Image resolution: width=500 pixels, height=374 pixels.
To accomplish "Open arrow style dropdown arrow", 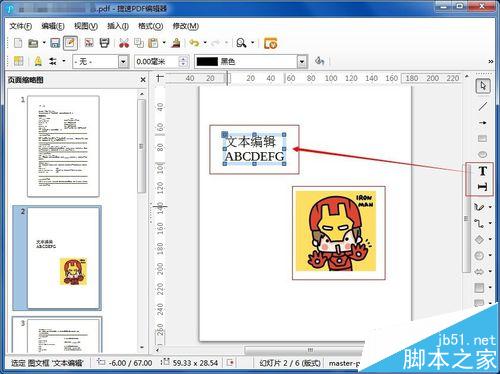I will click(x=64, y=61).
